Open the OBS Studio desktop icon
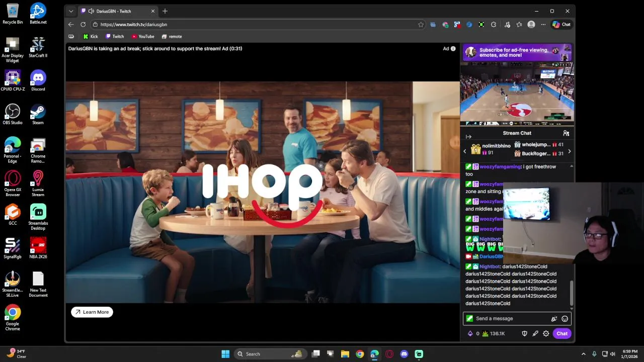The height and width of the screenshot is (362, 644). (x=13, y=114)
